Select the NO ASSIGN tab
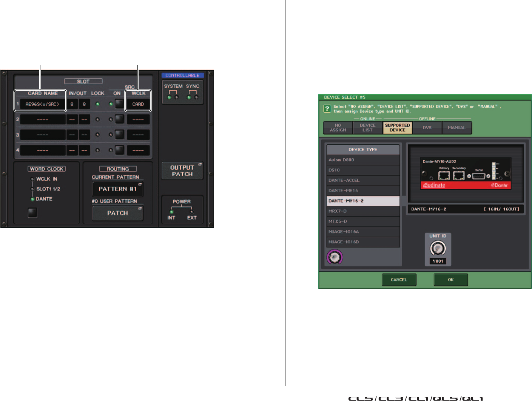 click(x=338, y=128)
